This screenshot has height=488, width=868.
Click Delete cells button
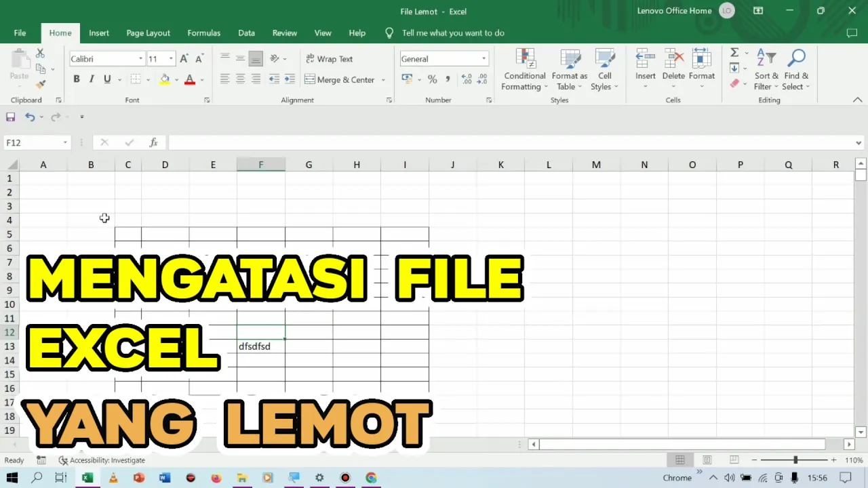(x=673, y=70)
